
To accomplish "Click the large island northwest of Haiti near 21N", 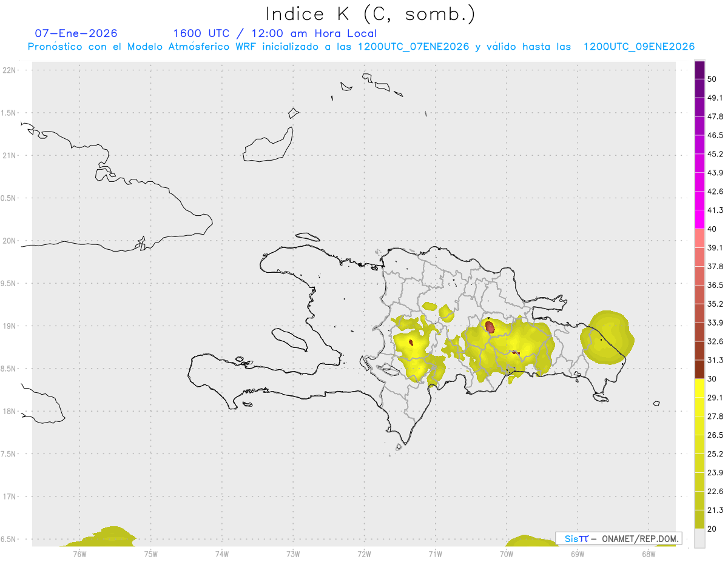I will (269, 146).
